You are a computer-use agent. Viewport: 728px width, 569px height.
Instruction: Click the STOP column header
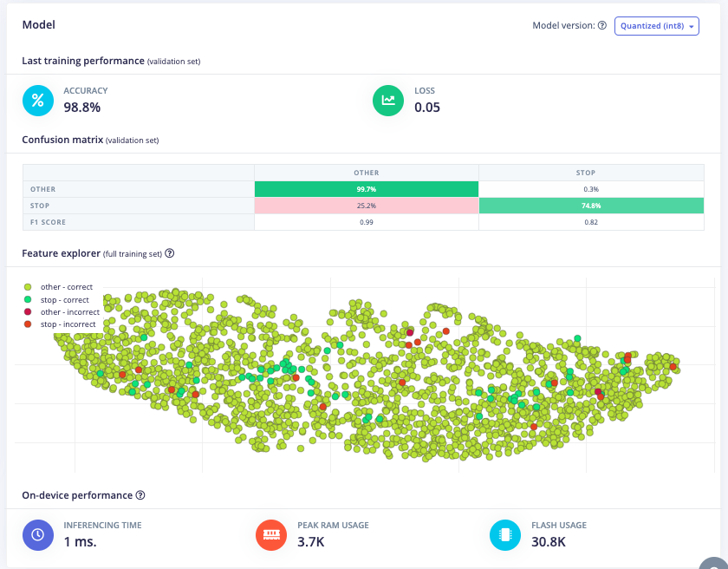(591, 173)
